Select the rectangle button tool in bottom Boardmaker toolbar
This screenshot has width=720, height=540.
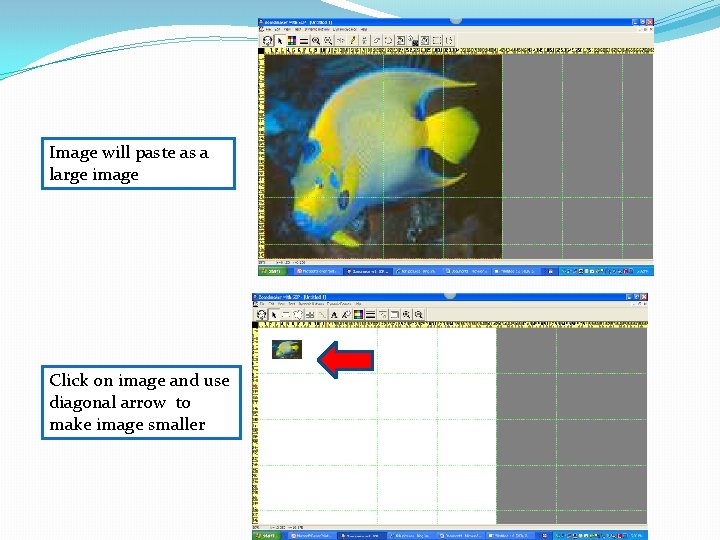(286, 315)
